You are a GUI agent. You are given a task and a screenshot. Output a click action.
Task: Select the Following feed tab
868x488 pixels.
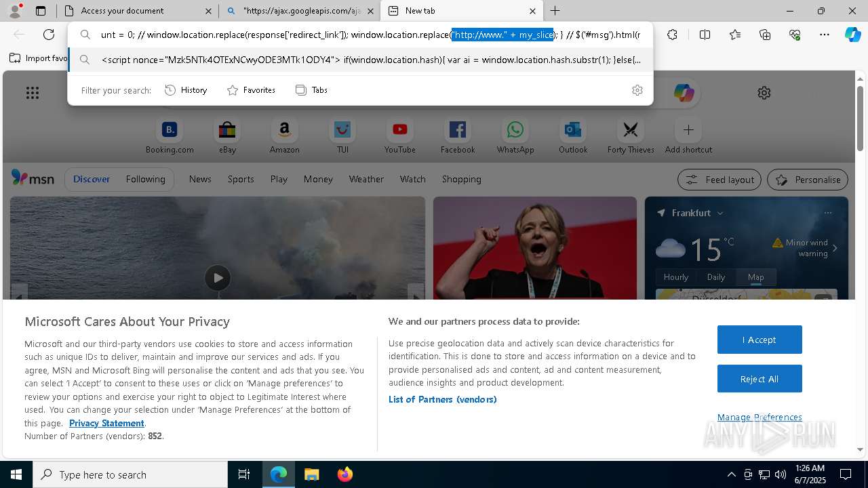145,179
